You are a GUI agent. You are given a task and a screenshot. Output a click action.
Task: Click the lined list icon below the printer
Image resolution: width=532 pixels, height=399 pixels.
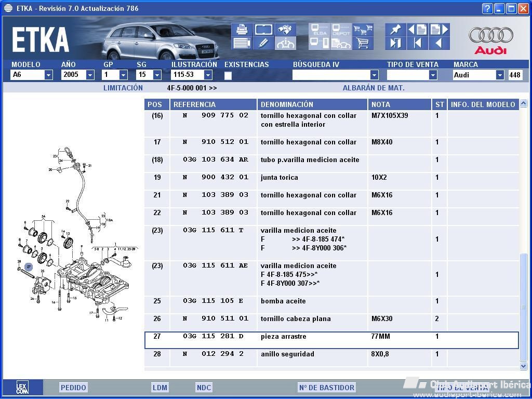coord(242,43)
